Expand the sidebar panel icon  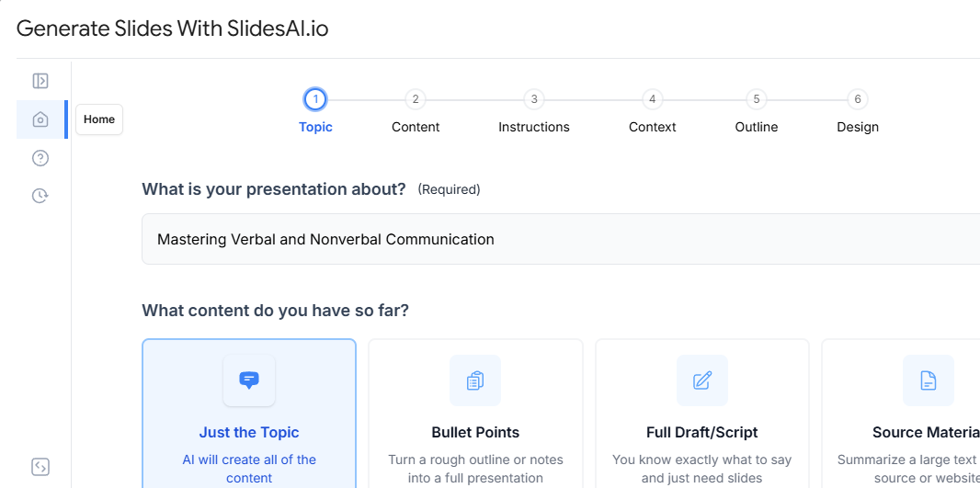tap(40, 81)
